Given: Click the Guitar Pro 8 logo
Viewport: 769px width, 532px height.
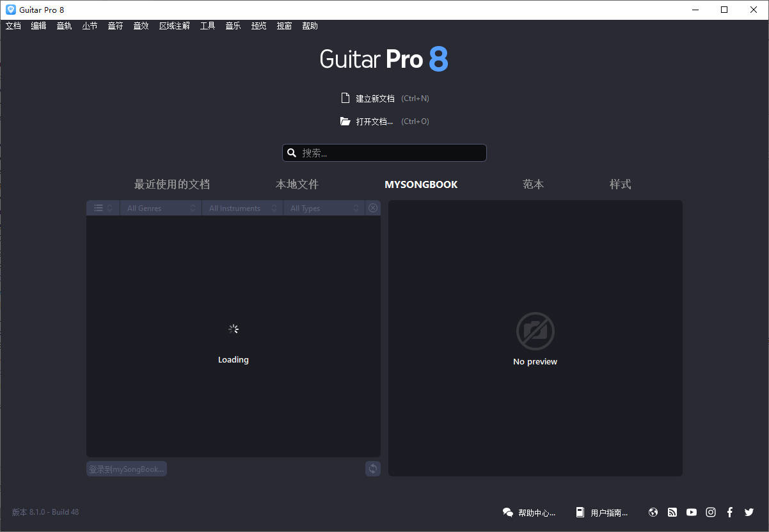Looking at the screenshot, I should [x=384, y=59].
